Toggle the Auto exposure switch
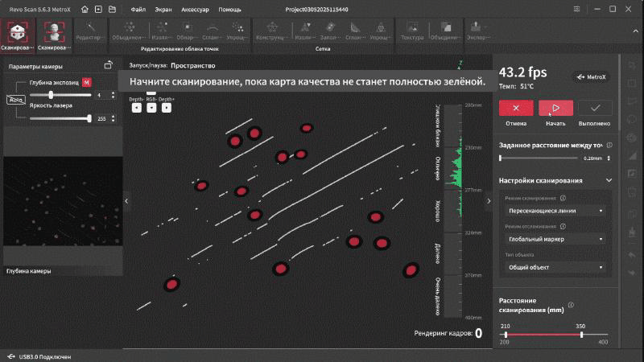Viewport: 644px width, 362px height. click(15, 100)
